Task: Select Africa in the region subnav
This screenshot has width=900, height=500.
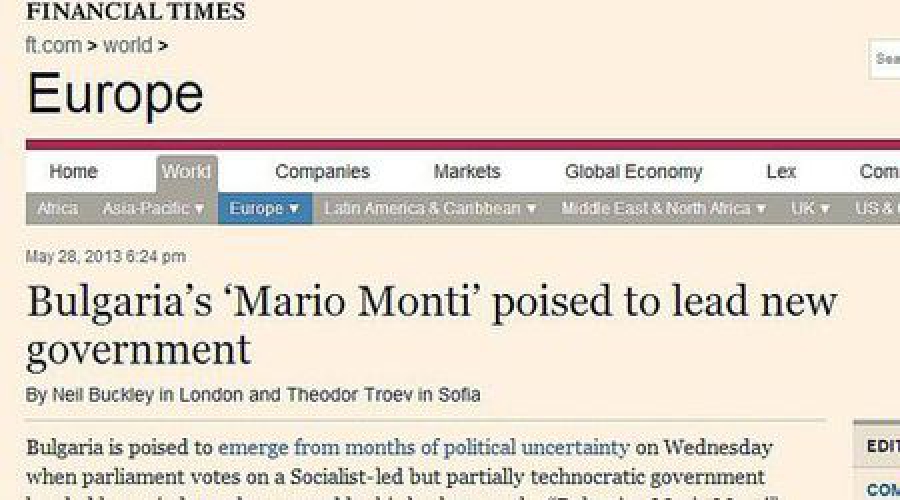Action: click(57, 209)
